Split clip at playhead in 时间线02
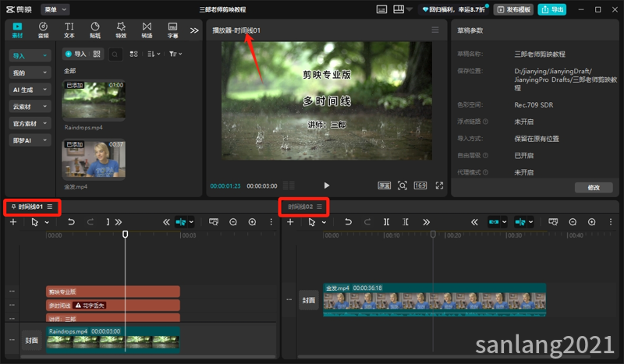Viewport: 624px width, 364px height. pos(386,222)
